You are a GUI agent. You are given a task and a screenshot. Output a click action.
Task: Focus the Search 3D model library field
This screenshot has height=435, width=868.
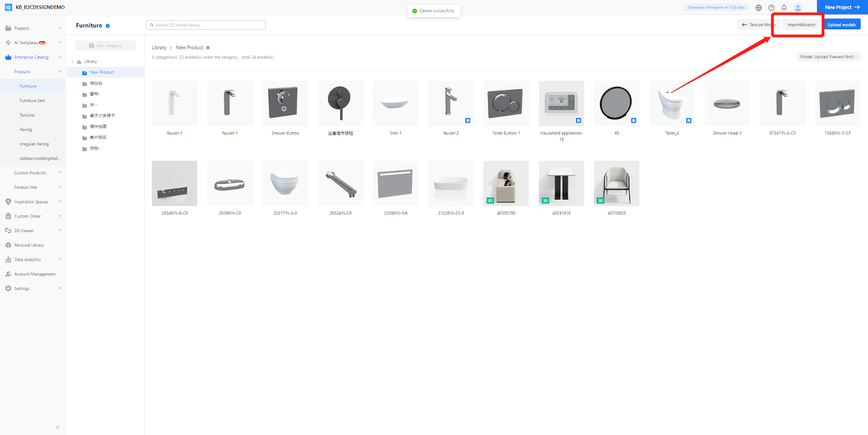pyautogui.click(x=206, y=25)
